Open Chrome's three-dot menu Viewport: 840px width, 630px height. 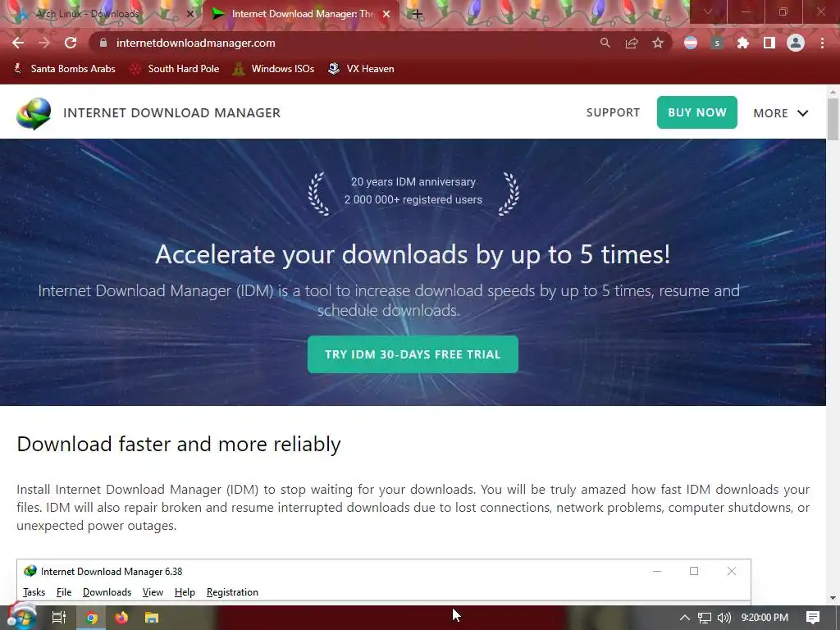(x=822, y=43)
